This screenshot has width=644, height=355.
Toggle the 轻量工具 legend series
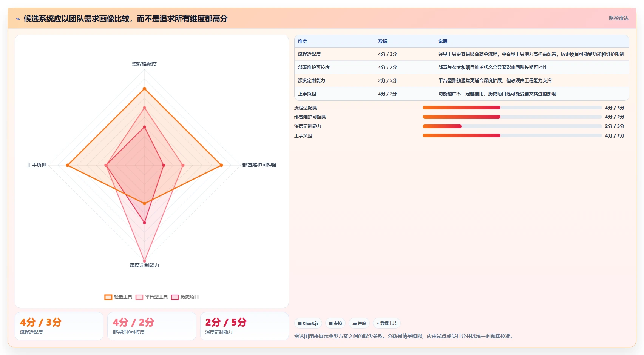coord(118,297)
